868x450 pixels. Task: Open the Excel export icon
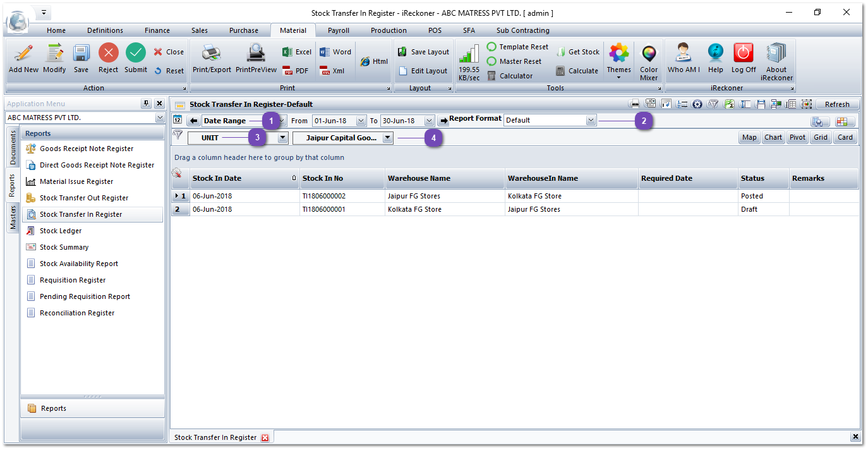296,52
